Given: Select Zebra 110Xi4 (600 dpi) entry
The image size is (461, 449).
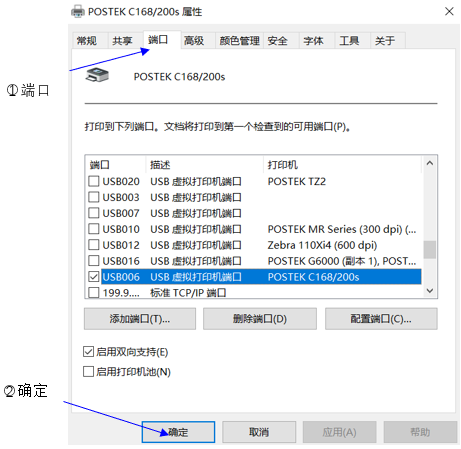Looking at the screenshot, I should tap(322, 245).
